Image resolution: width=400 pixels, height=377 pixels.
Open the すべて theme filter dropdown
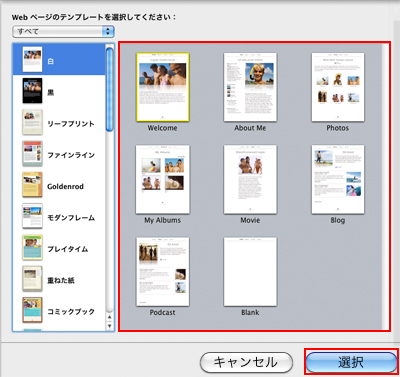[x=63, y=31]
